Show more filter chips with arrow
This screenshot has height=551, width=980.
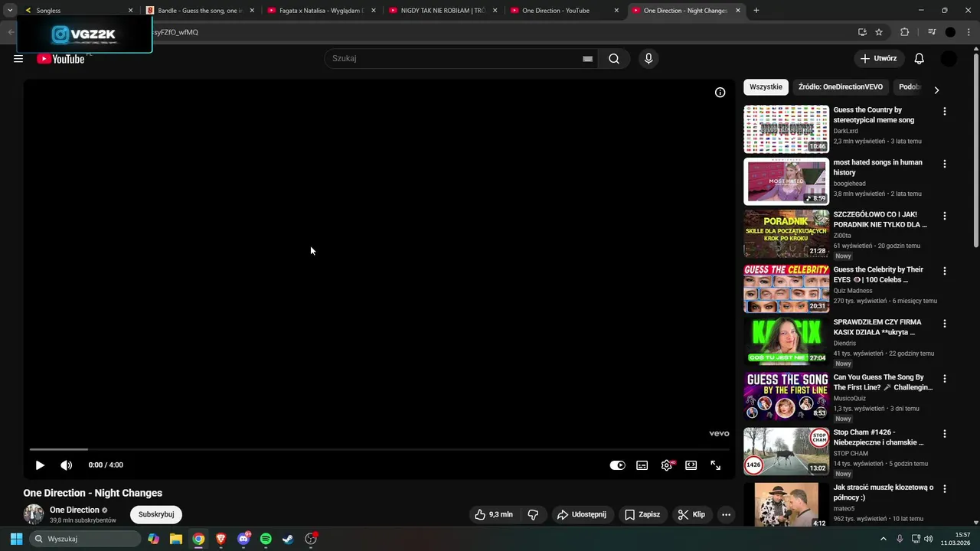(936, 90)
